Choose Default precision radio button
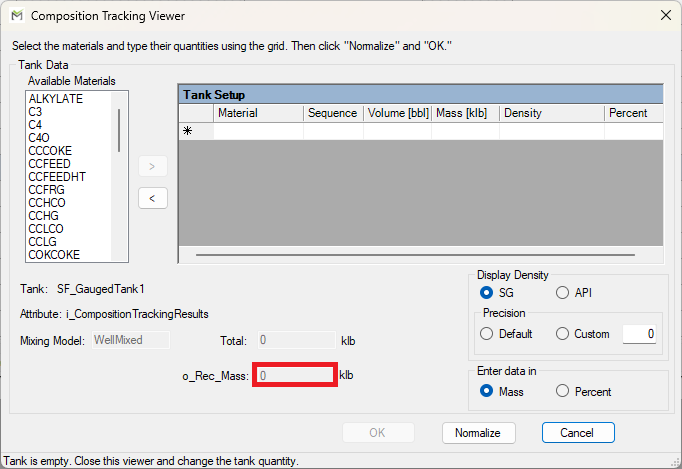The width and height of the screenshot is (682, 469). (x=487, y=334)
